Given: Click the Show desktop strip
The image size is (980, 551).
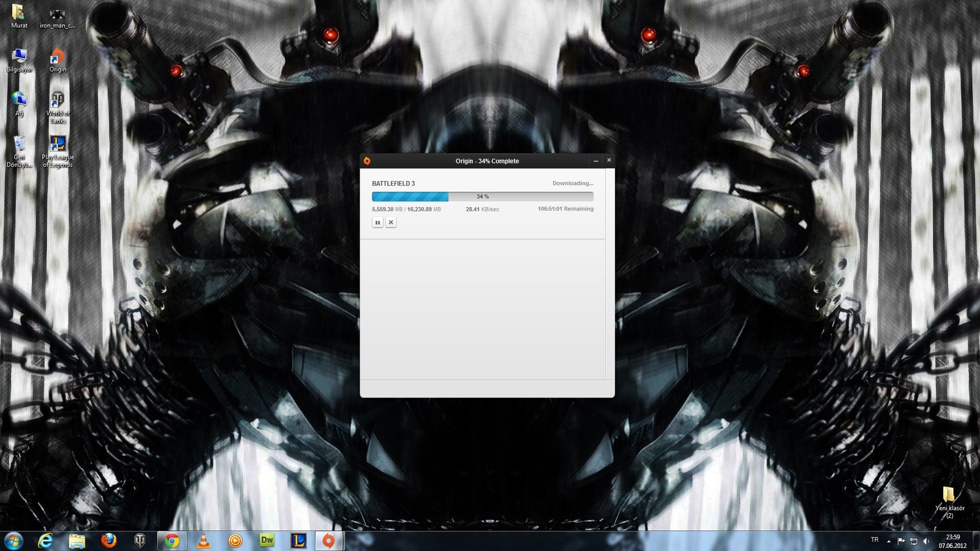Looking at the screenshot, I should pos(976,541).
